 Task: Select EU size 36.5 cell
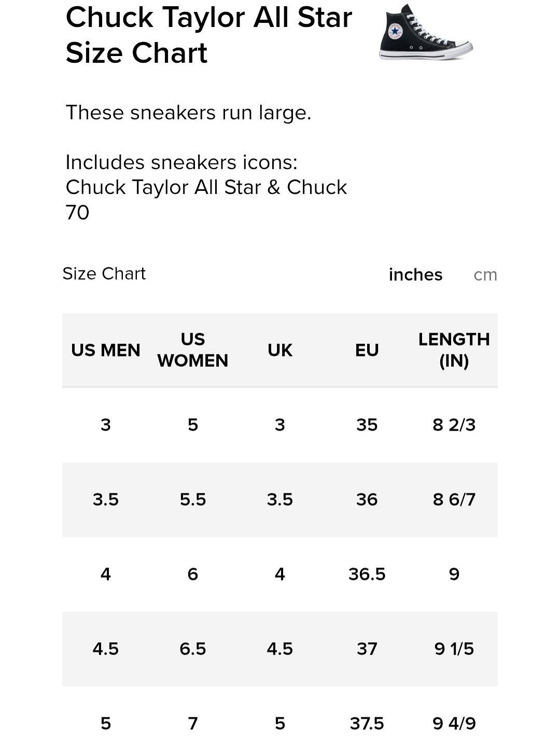pos(367,574)
